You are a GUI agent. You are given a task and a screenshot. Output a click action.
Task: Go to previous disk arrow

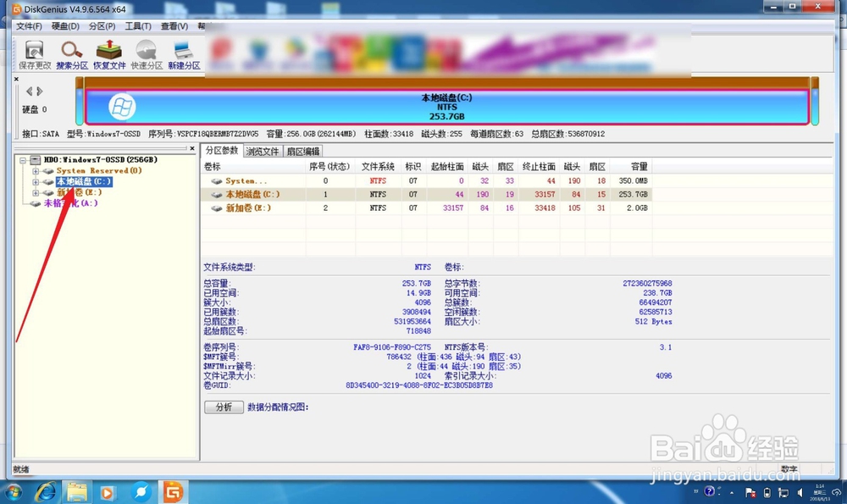29,91
